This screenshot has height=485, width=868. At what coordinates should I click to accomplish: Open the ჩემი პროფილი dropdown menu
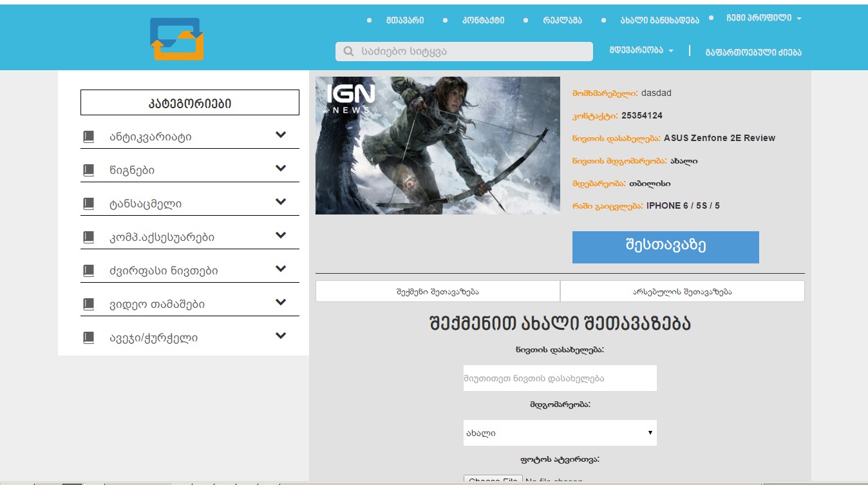pos(764,18)
